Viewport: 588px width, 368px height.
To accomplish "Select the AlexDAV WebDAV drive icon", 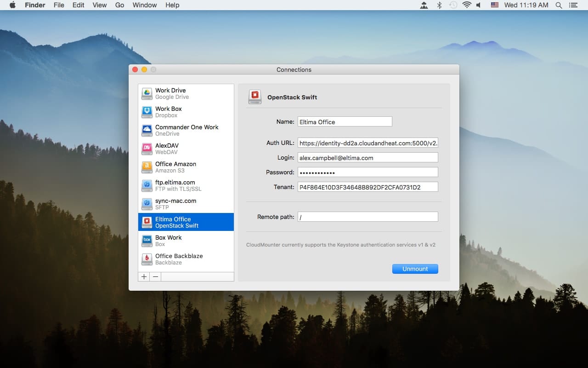I will tap(147, 149).
